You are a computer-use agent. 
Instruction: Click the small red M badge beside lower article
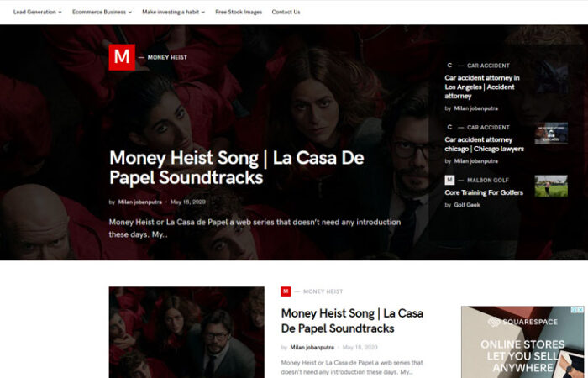click(x=286, y=291)
